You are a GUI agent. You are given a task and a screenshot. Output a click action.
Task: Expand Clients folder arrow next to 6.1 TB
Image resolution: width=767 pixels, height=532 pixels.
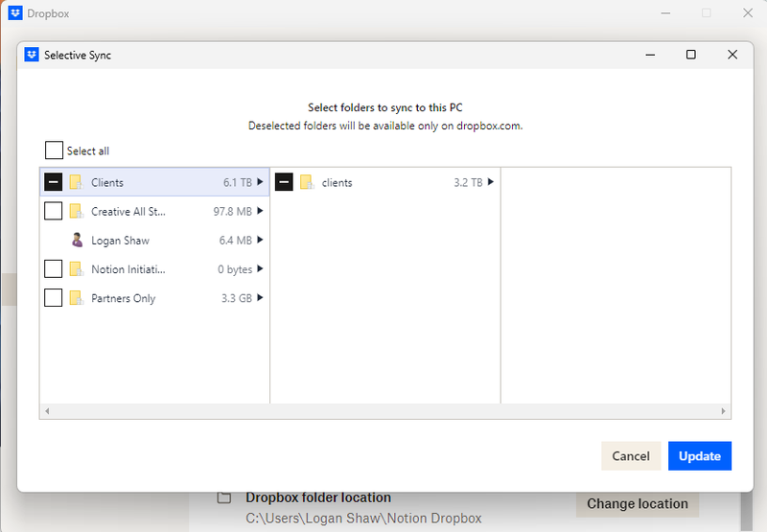pyautogui.click(x=260, y=182)
